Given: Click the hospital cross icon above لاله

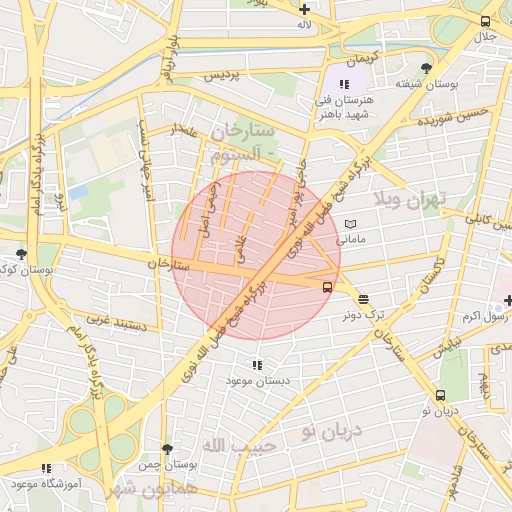Looking at the screenshot, I should click(304, 10).
